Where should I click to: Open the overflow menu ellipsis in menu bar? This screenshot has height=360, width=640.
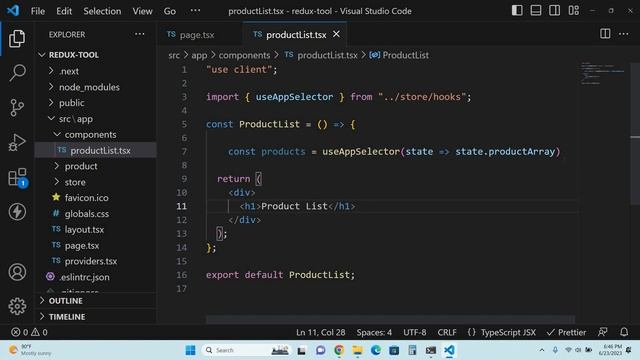pyautogui.click(x=195, y=11)
